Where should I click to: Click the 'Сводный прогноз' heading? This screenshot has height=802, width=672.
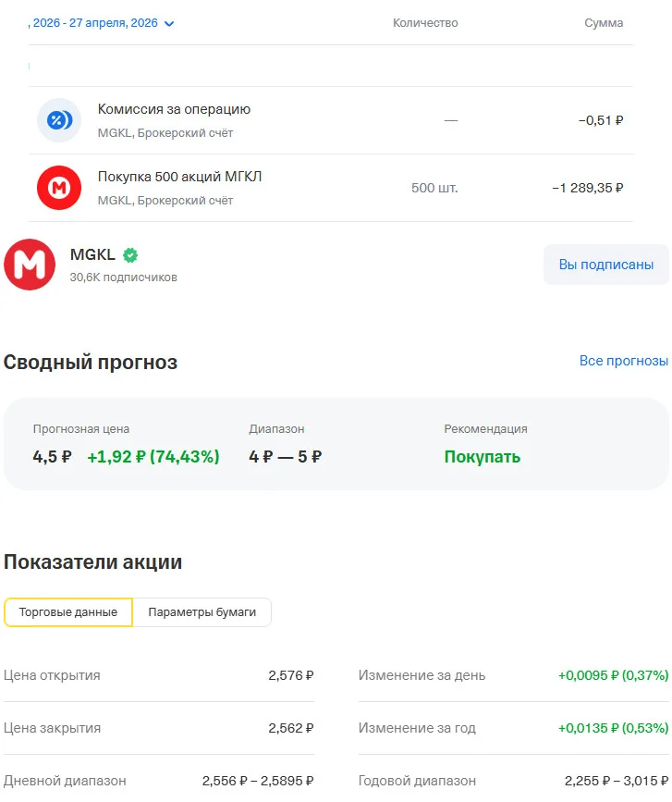coord(91,362)
